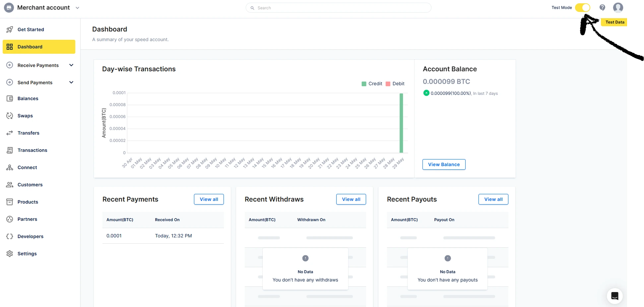Toggle the Debit series in chart legend
The image size is (644, 307).
(x=395, y=84)
